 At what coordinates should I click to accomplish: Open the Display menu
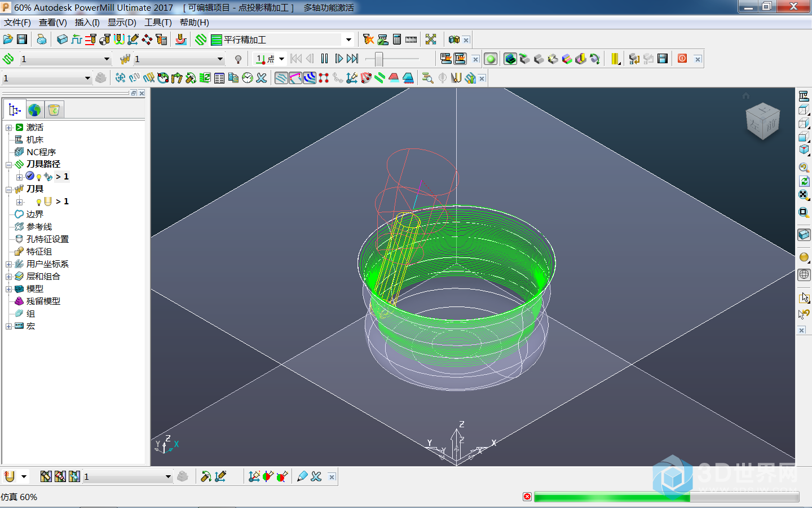click(x=122, y=22)
